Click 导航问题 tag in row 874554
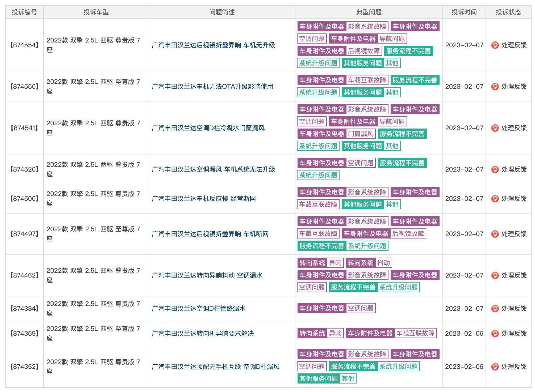This screenshot has height=392, width=535. pyautogui.click(x=392, y=39)
